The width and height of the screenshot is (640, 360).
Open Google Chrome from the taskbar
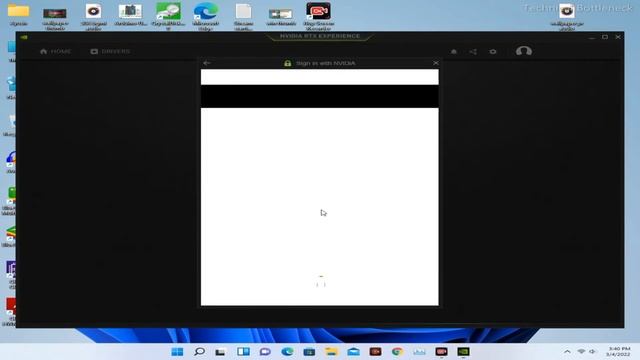pyautogui.click(x=397, y=351)
